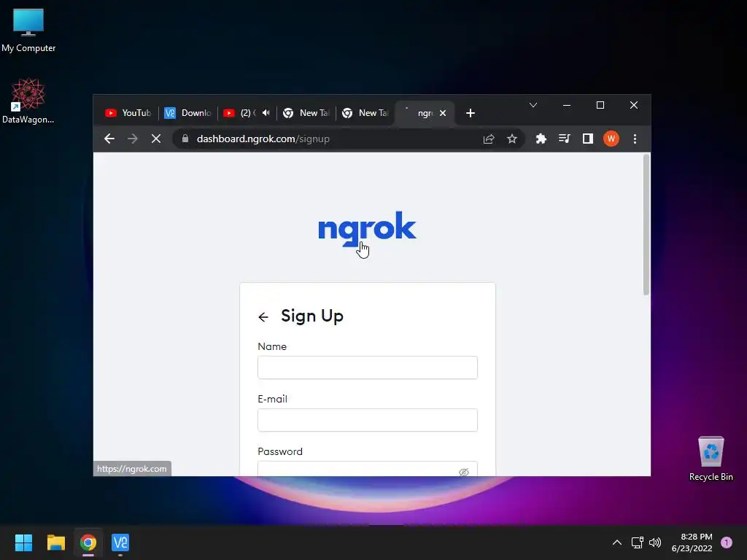Mute the audio on the (2) YouTube tab
Image resolution: width=747 pixels, height=560 pixels.
point(266,113)
